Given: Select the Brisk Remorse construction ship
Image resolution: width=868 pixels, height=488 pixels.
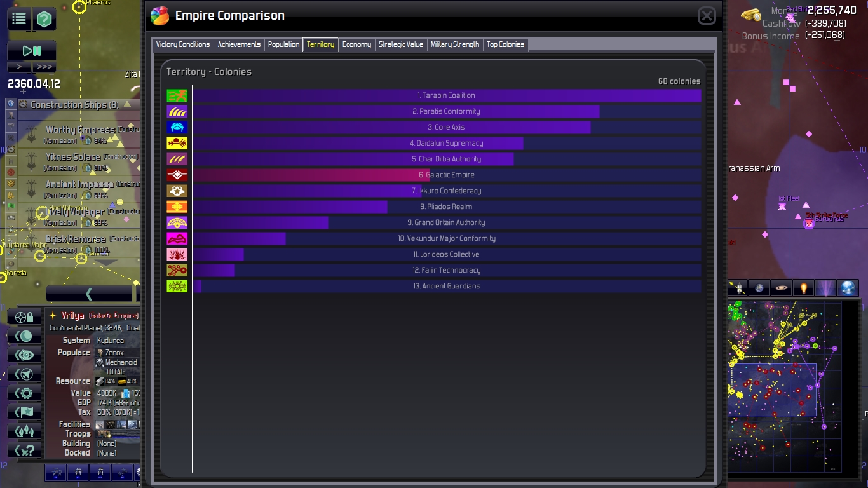Looking at the screenshot, I should 79,244.
